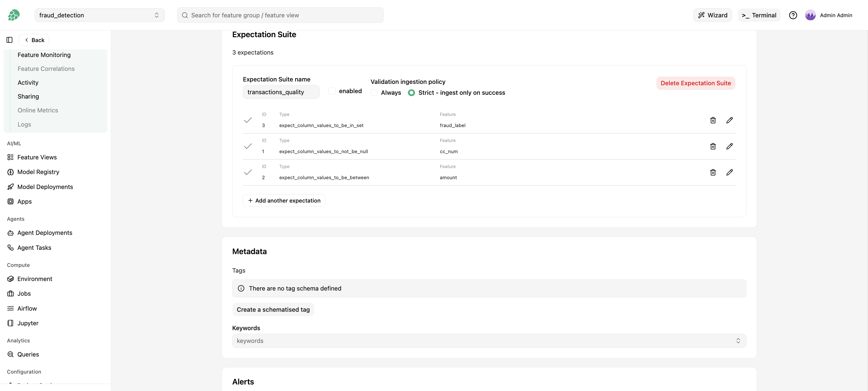Click Create a schematised tag
Screen dimensions: 868x391
273,310
